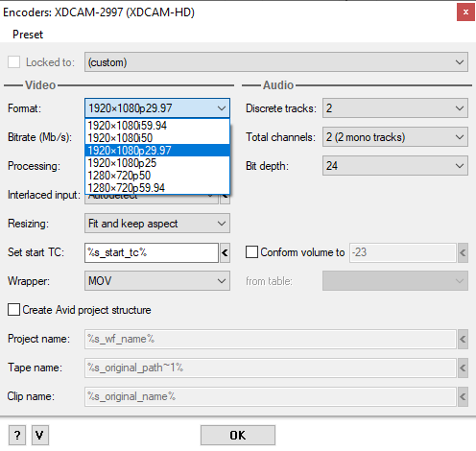Screen dimensions: 476x451
Task: Click arrow button next to Clip name
Action: 463,396
